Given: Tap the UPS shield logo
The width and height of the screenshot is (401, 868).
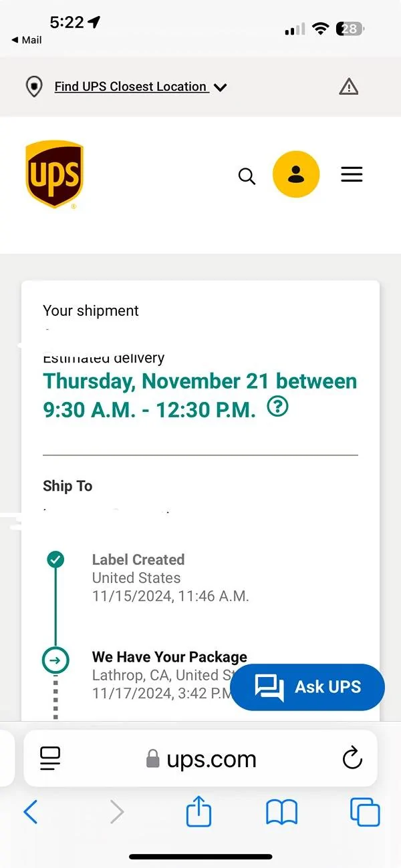Looking at the screenshot, I should tap(55, 174).
